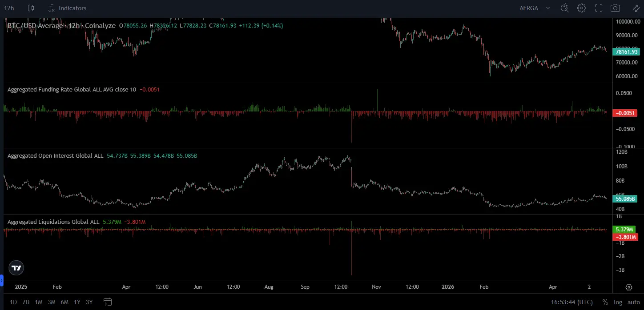
Task: Click the 78161.93 price label on the price axis
Action: (626, 52)
